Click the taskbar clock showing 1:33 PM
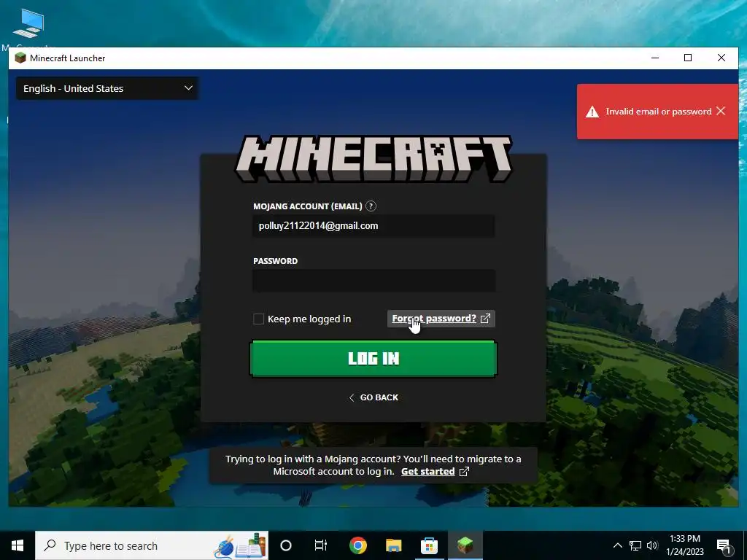The height and width of the screenshot is (560, 747). [685, 545]
